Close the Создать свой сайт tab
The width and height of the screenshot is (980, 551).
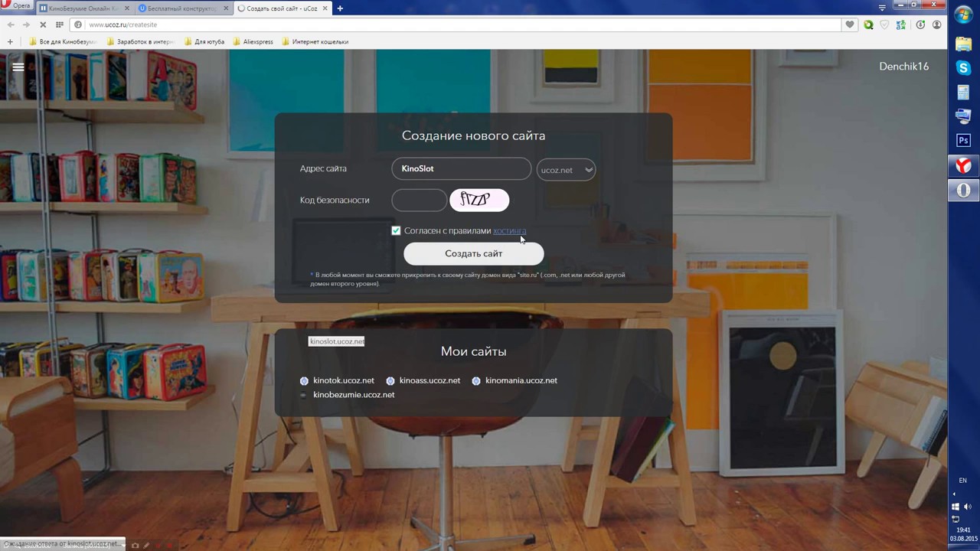click(x=324, y=8)
